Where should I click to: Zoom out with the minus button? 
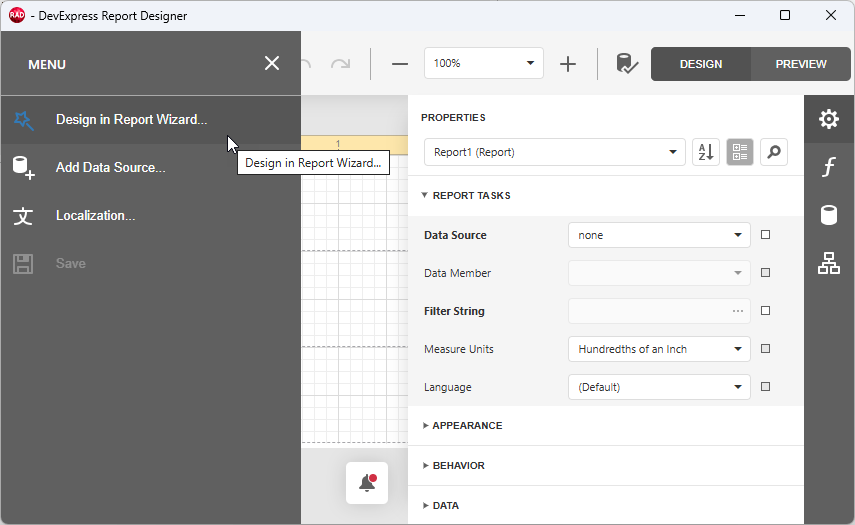coord(400,64)
